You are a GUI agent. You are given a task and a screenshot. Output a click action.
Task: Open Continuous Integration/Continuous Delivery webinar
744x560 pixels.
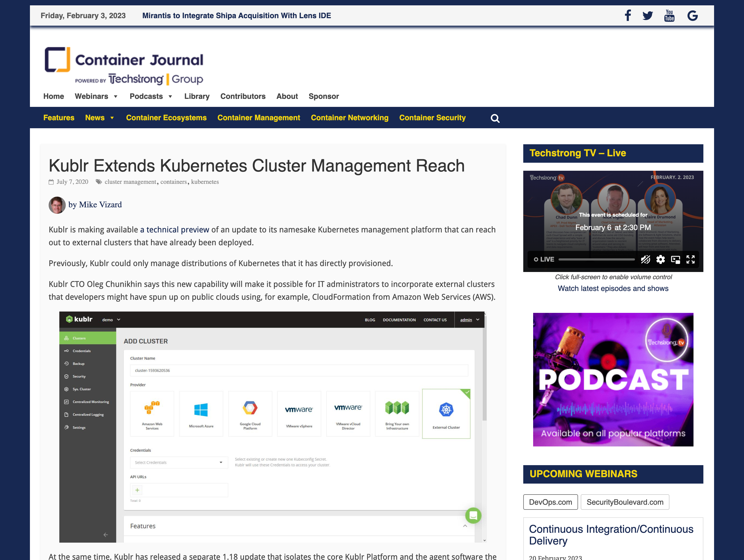[x=611, y=535]
